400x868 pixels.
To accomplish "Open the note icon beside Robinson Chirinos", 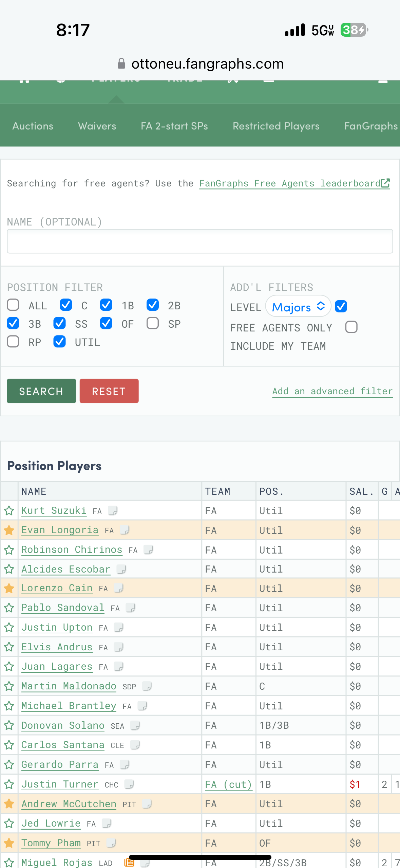I will [x=148, y=549].
